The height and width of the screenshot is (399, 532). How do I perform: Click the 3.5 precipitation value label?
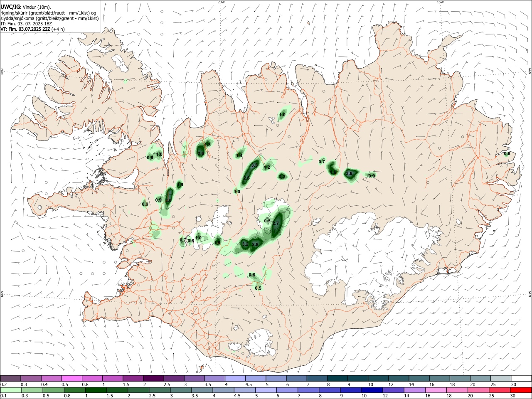pyautogui.click(x=255, y=165)
